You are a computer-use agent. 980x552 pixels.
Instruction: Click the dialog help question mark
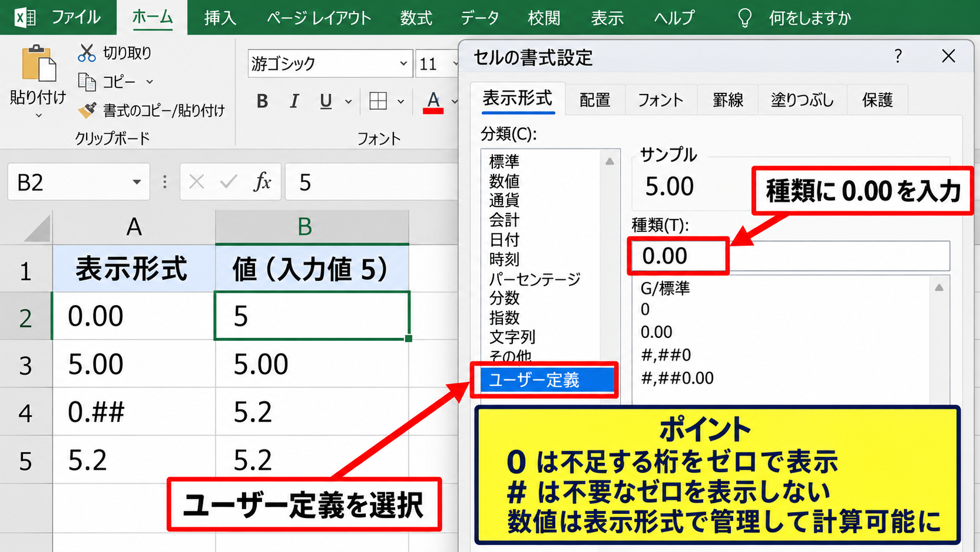click(898, 56)
